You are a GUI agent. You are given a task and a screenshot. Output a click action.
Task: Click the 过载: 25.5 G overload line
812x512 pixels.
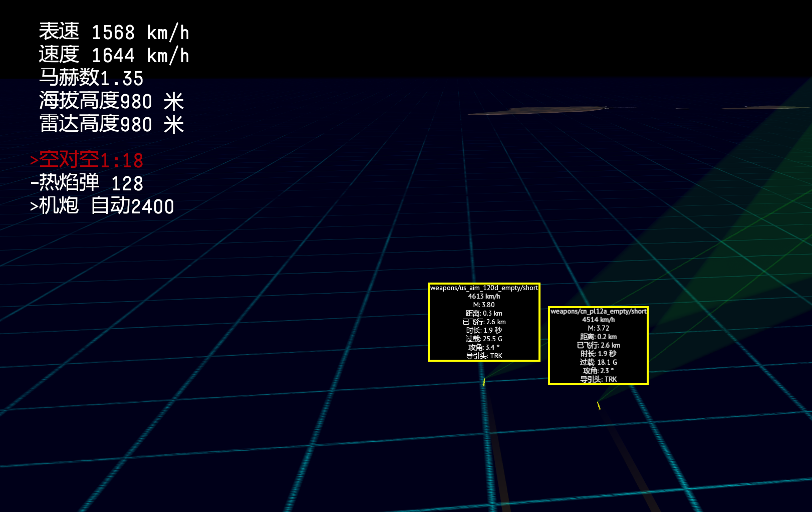tap(484, 339)
